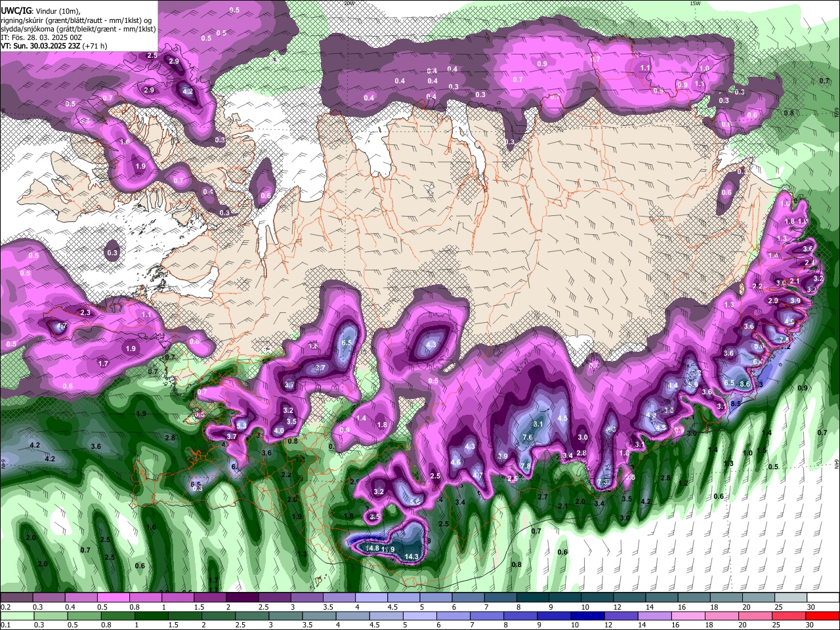Click darkest purple snow swatch between 2 and 2.5
840x630 pixels.
click(x=242, y=598)
